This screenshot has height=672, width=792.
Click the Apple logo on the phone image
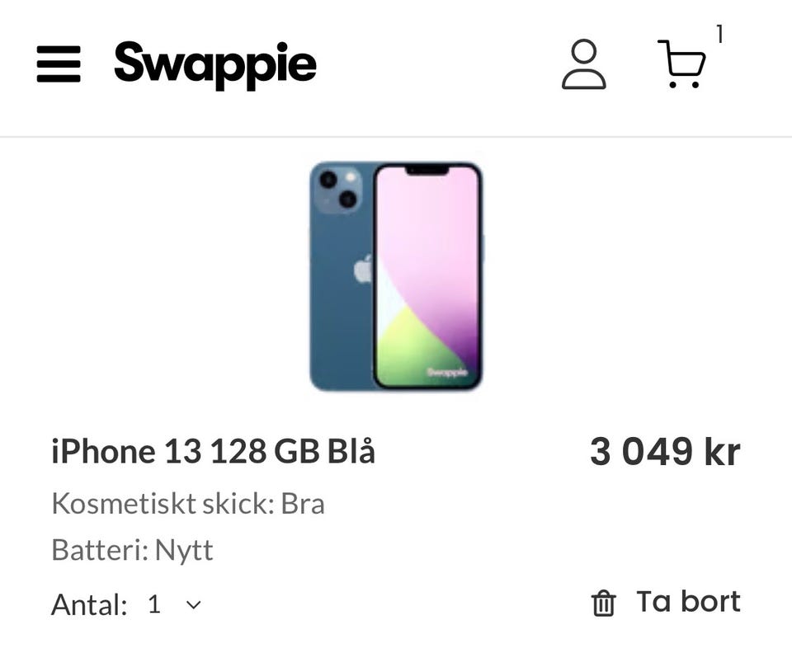click(x=363, y=269)
